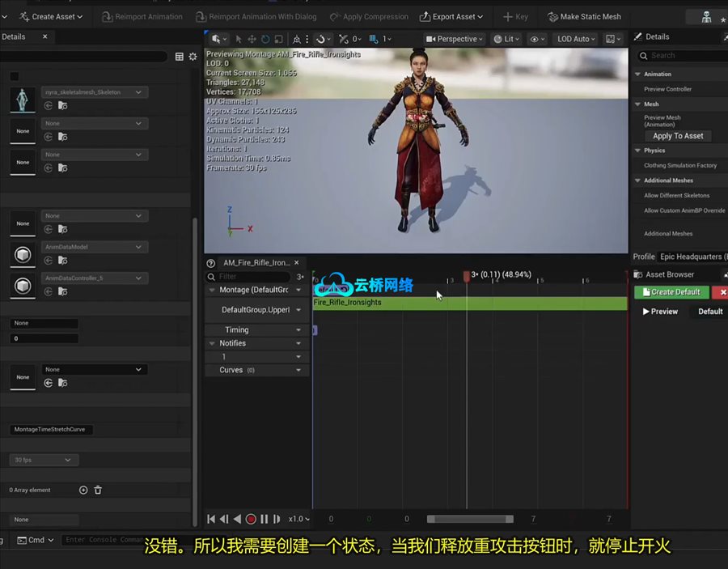Click the Record button in timeline controls
The image size is (728, 569).
(x=251, y=519)
